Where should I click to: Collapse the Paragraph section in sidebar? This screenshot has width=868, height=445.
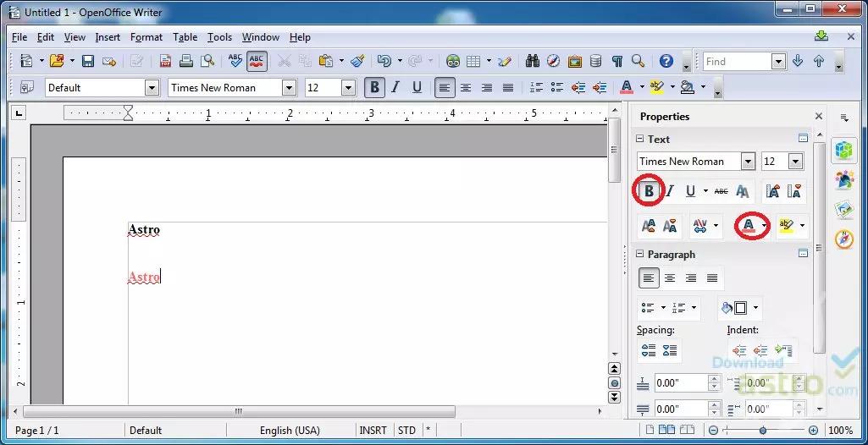(640, 255)
